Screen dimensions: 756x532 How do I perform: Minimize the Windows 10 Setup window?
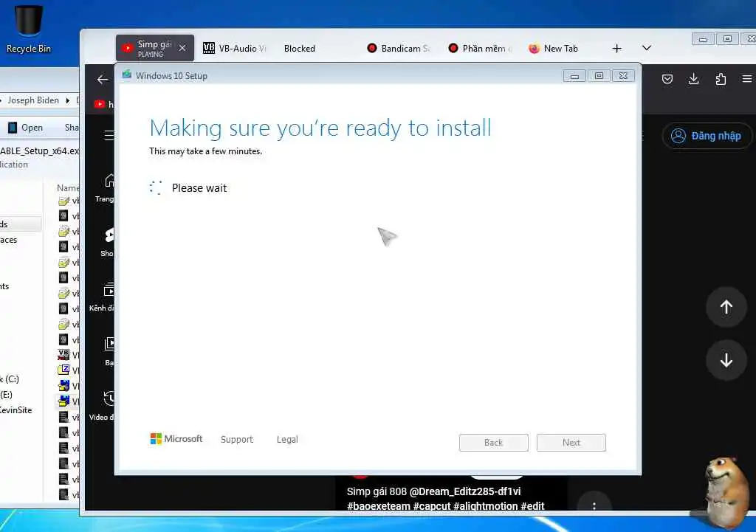(574, 76)
